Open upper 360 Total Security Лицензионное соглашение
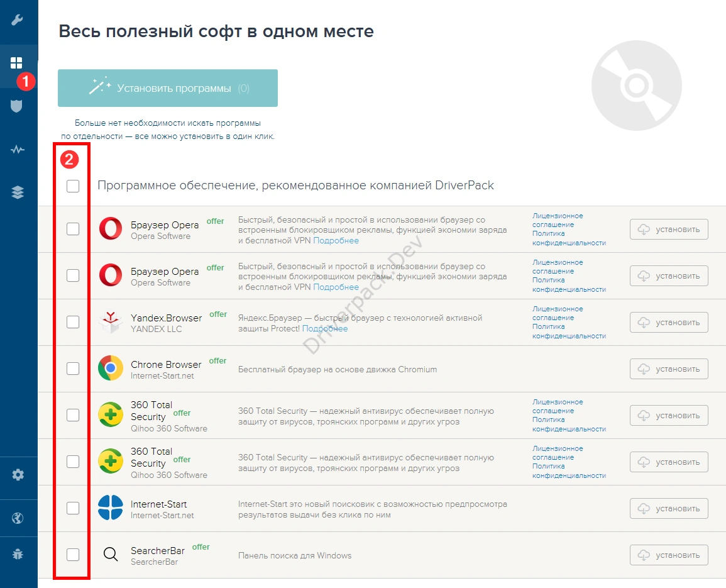The image size is (726, 588). (x=558, y=406)
